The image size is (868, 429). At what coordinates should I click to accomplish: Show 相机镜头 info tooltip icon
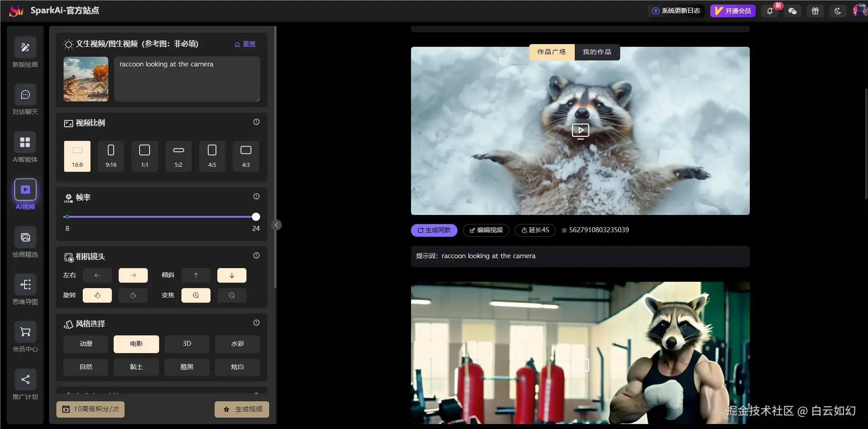256,255
